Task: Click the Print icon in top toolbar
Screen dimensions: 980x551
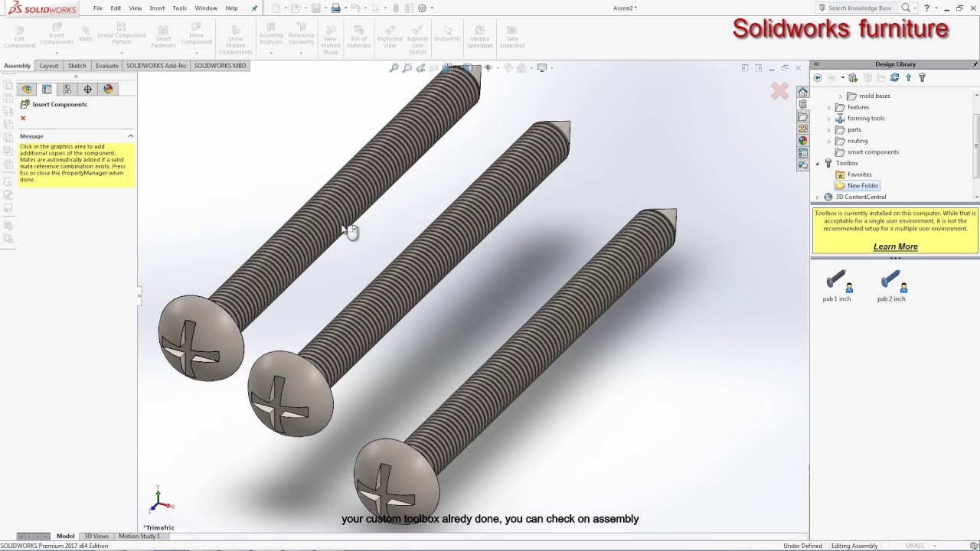Action: pos(335,8)
